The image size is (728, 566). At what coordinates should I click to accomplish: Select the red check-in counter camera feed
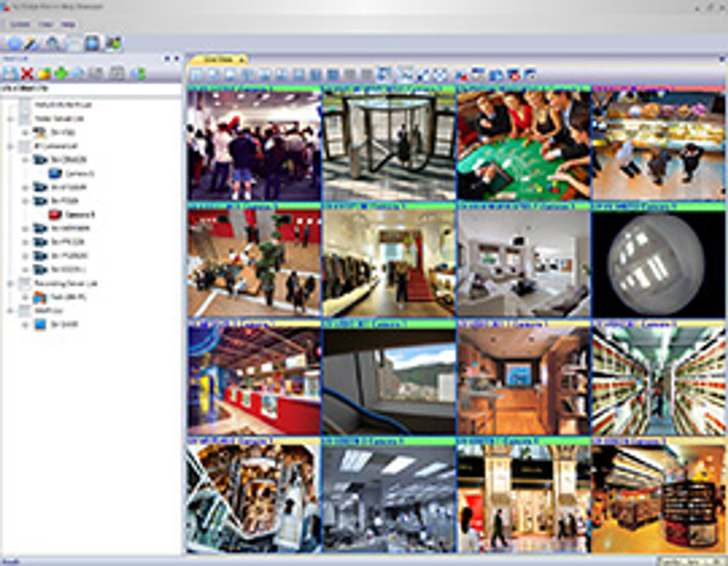254,381
